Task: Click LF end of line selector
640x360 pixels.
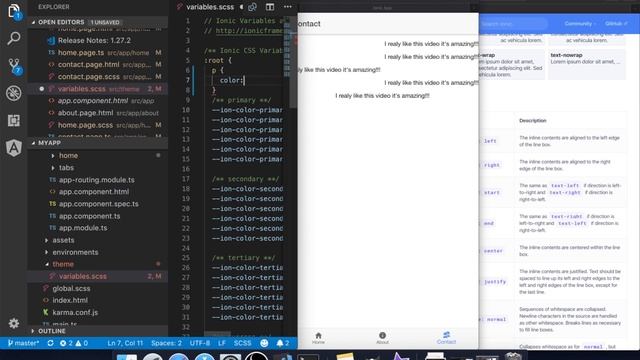Action: tap(222, 343)
